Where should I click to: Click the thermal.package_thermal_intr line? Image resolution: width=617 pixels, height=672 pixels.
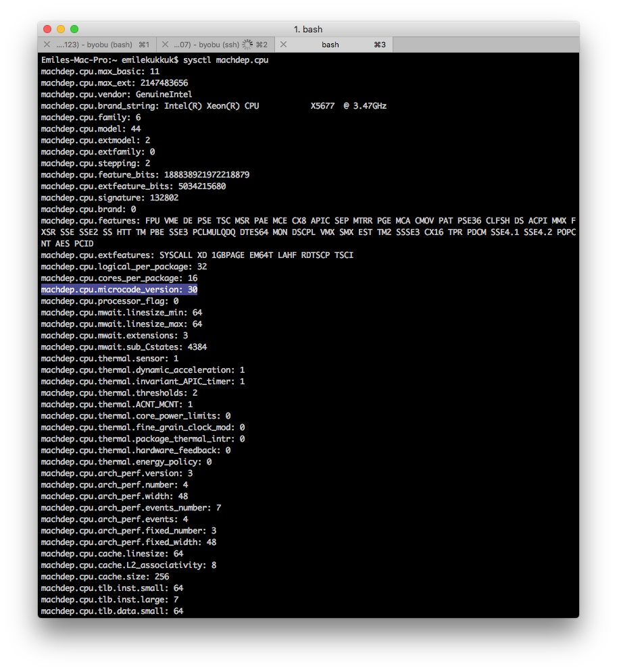coord(143,439)
